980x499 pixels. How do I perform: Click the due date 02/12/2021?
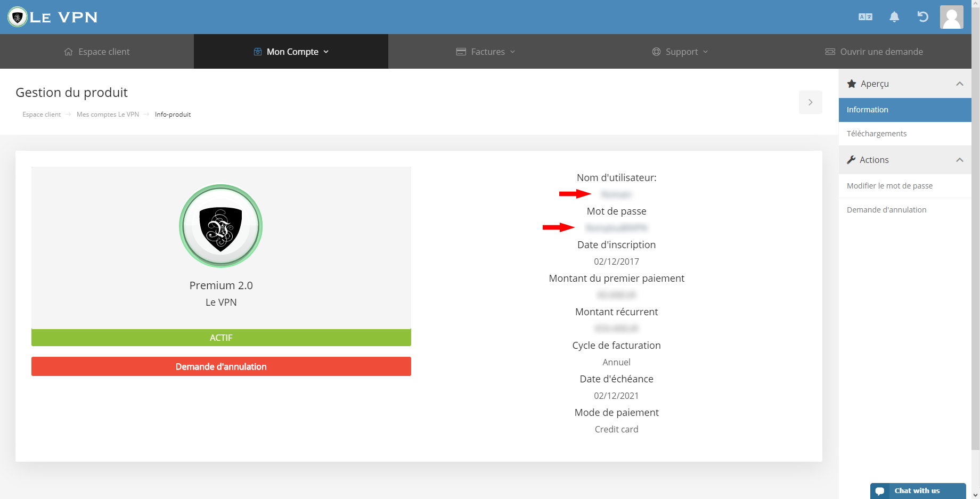point(616,396)
